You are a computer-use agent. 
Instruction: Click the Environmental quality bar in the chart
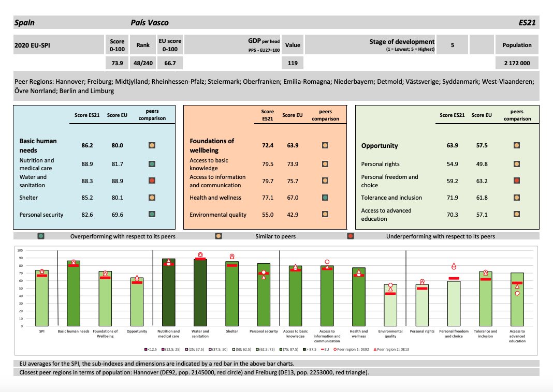click(390, 305)
